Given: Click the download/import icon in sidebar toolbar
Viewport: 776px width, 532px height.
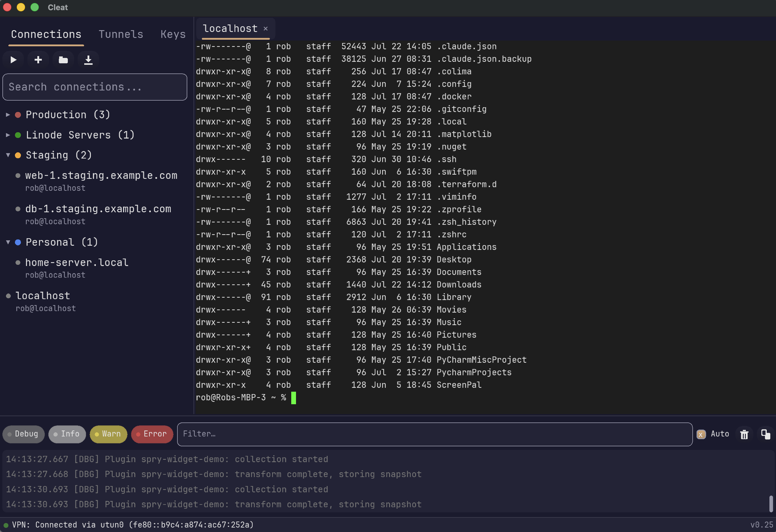Looking at the screenshot, I should (x=88, y=60).
